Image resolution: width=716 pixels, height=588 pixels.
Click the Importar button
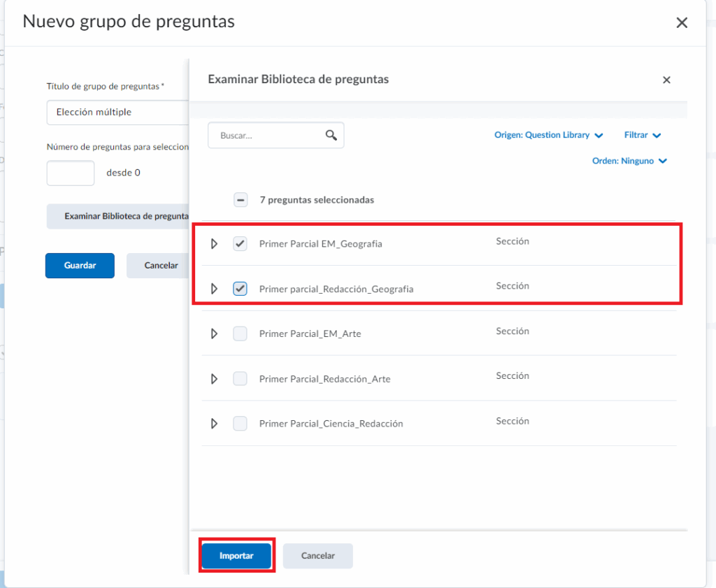tap(236, 556)
